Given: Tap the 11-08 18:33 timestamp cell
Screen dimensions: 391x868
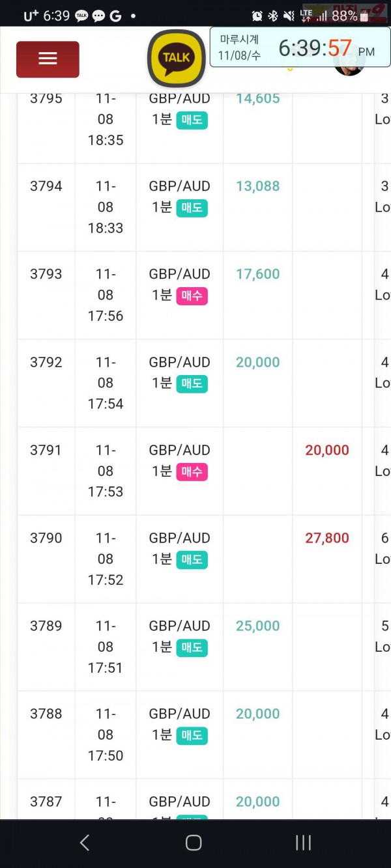Looking at the screenshot, I should (106, 207).
